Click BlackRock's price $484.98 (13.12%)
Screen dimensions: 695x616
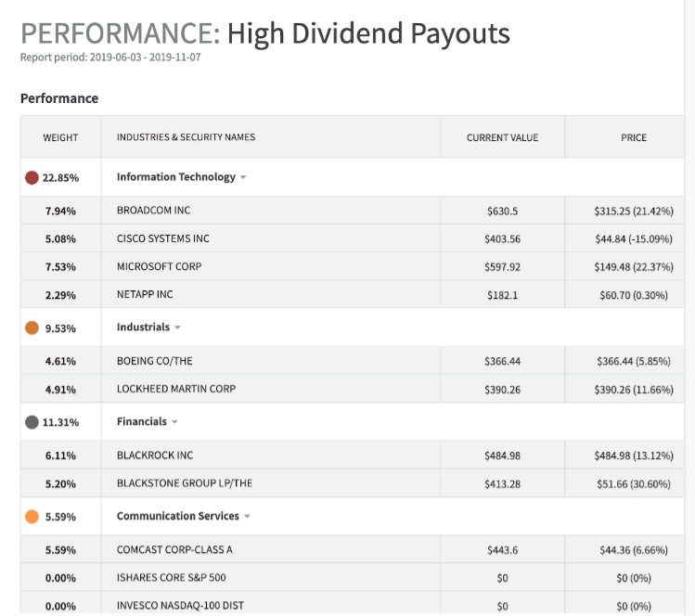point(634,456)
